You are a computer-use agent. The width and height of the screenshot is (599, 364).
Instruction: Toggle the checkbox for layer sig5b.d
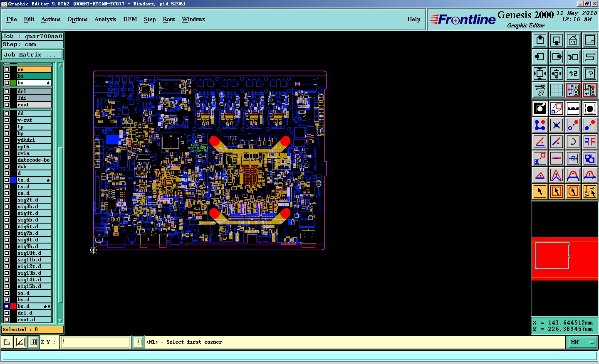[7, 220]
